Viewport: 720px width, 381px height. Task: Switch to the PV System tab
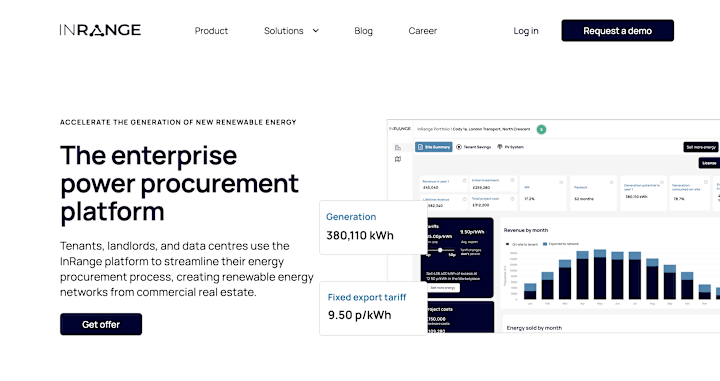(510, 147)
